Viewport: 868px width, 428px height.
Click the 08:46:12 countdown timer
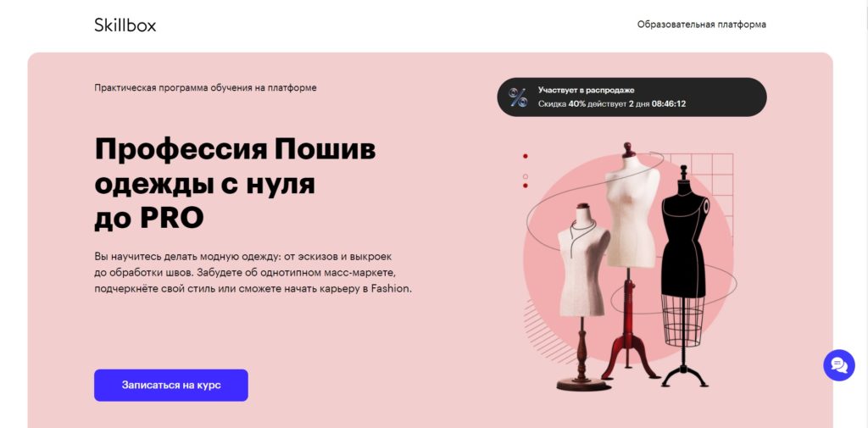[669, 103]
